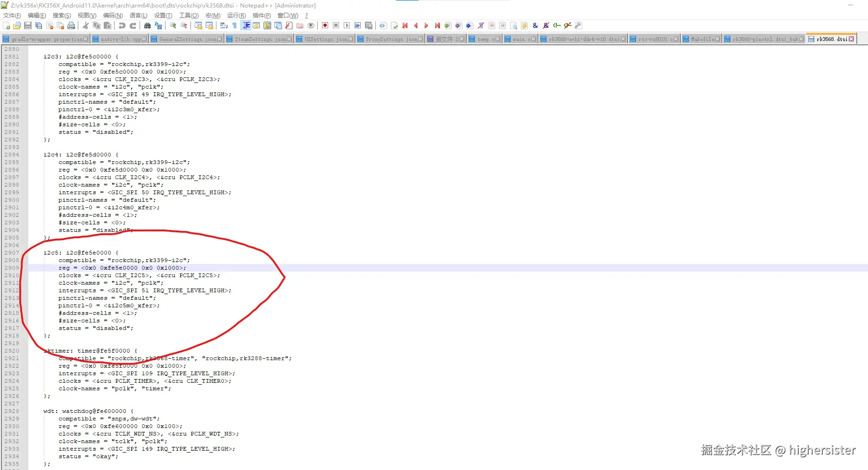Toggle the indent guide icon
Viewport: 868px width, 470px height.
[x=246, y=25]
